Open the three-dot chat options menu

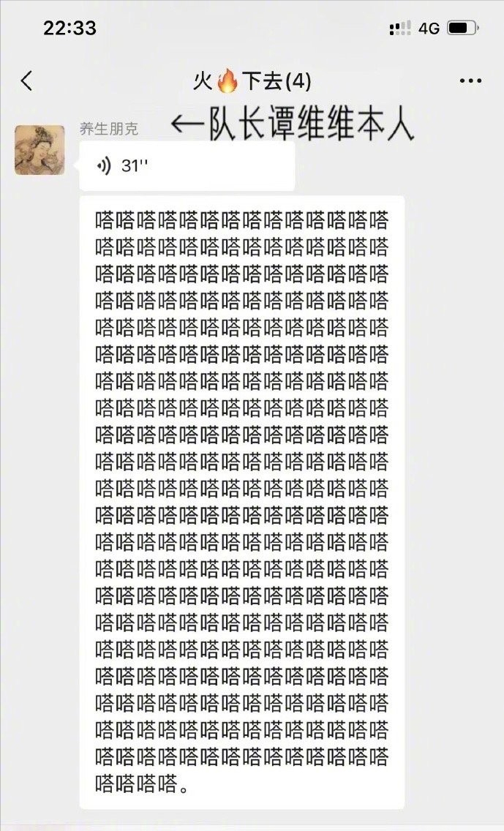(x=470, y=81)
